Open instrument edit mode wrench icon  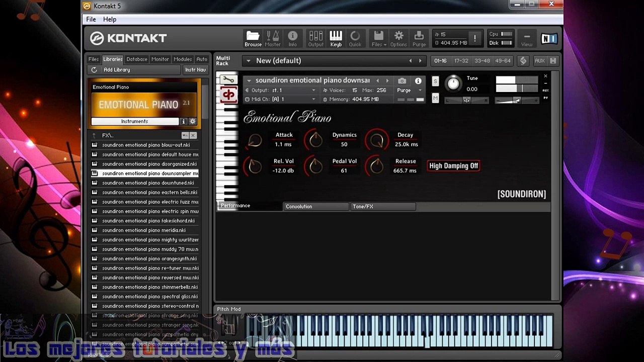pos(229,79)
